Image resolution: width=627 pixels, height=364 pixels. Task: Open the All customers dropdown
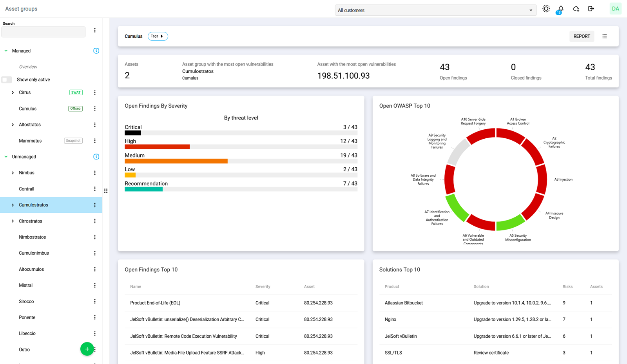point(435,10)
